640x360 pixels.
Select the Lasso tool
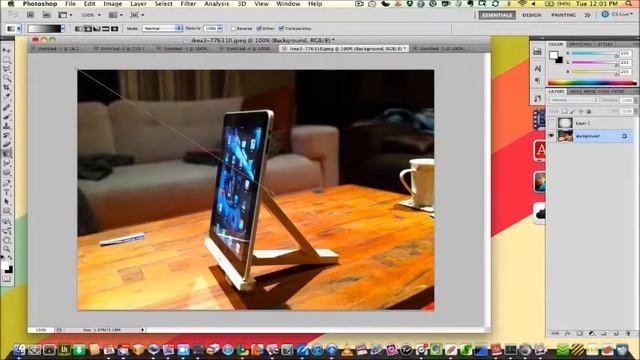pyautogui.click(x=7, y=69)
